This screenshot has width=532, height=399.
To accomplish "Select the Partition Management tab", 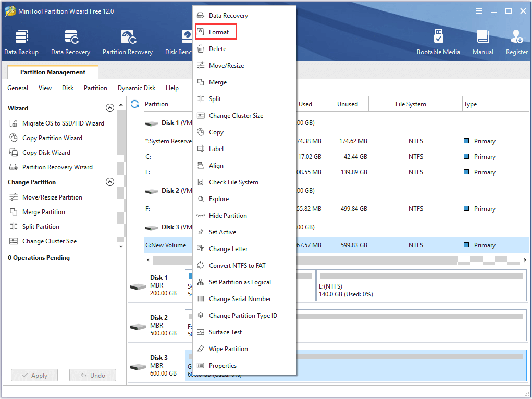I will click(x=53, y=72).
